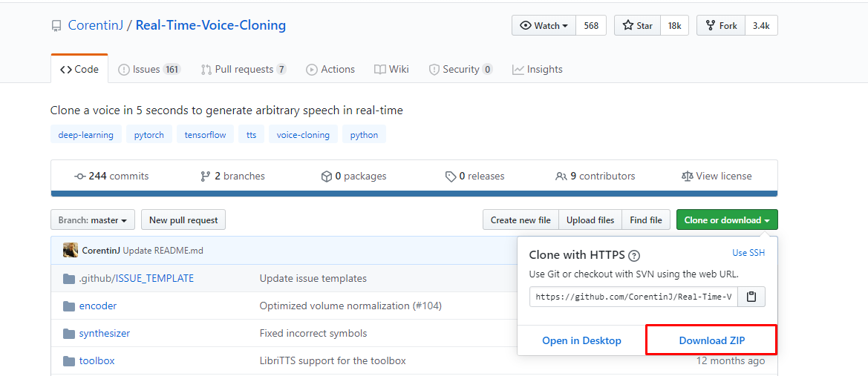Switch to Use SSH link
Viewport: 868px width, 376px height.
[x=748, y=253]
